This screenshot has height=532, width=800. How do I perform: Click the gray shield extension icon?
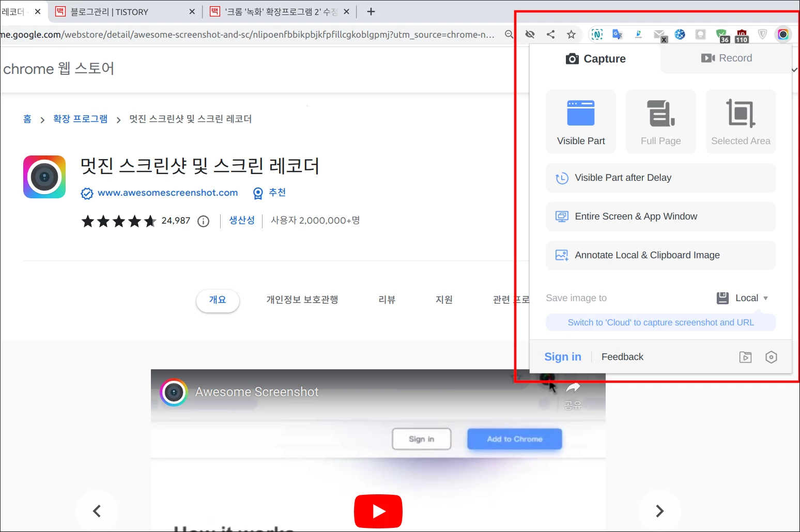762,35
